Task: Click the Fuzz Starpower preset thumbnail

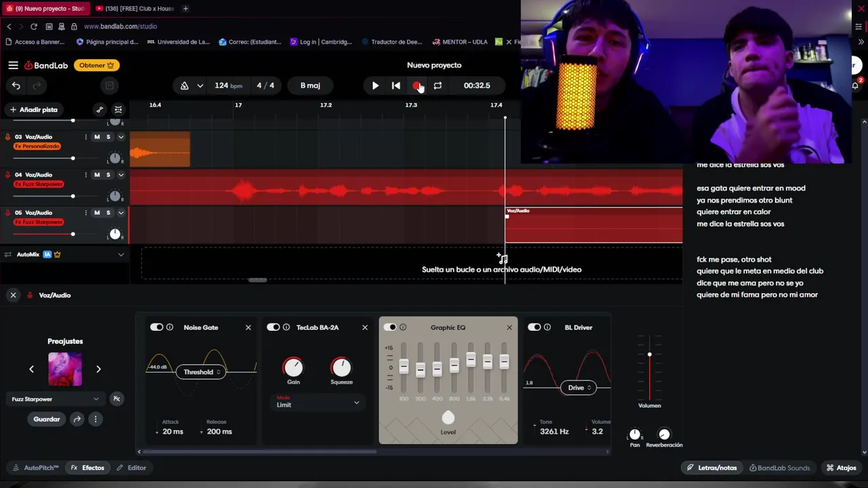Action: click(65, 369)
